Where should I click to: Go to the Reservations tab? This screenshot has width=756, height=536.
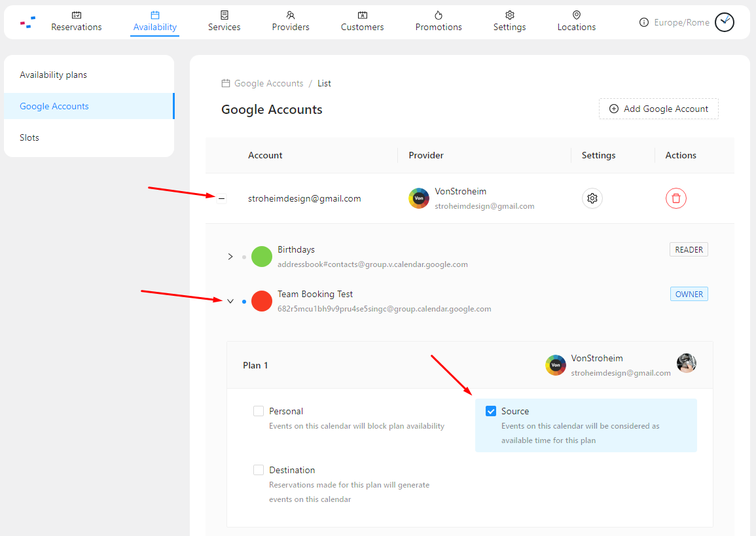click(77, 22)
